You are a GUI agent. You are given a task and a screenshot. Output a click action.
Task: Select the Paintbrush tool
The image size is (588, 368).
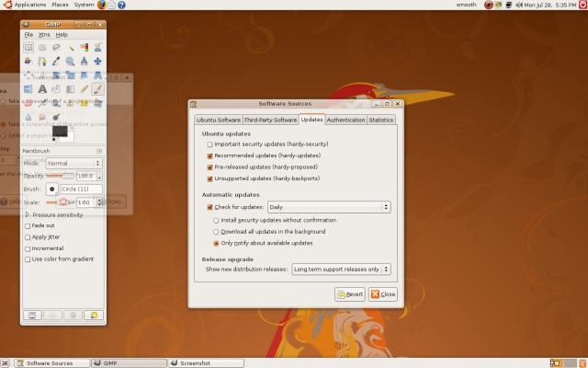click(98, 89)
